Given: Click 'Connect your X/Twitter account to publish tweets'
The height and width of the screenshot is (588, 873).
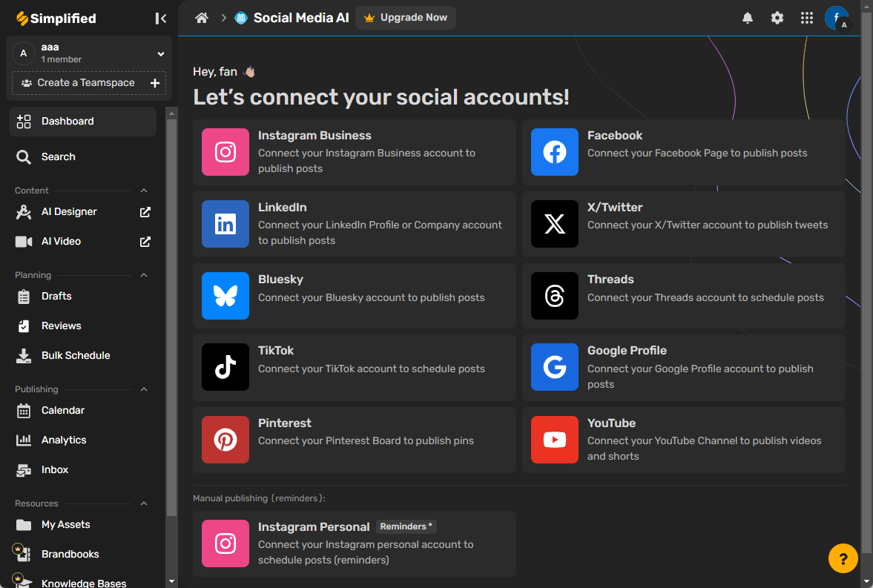Looking at the screenshot, I should tap(708, 225).
